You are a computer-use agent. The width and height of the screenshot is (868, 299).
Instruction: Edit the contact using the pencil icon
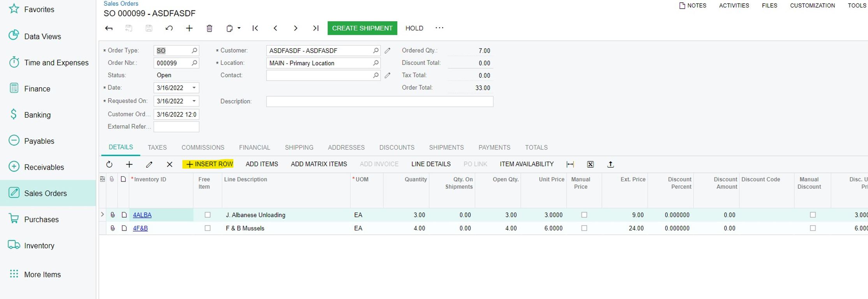[x=388, y=75]
